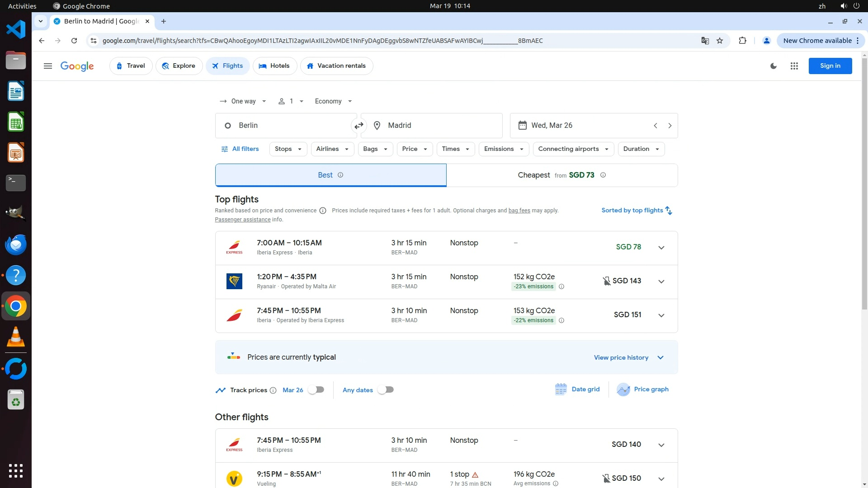Swap Berlin and Madrid with the swap icon
The height and width of the screenshot is (488, 868).
359,126
